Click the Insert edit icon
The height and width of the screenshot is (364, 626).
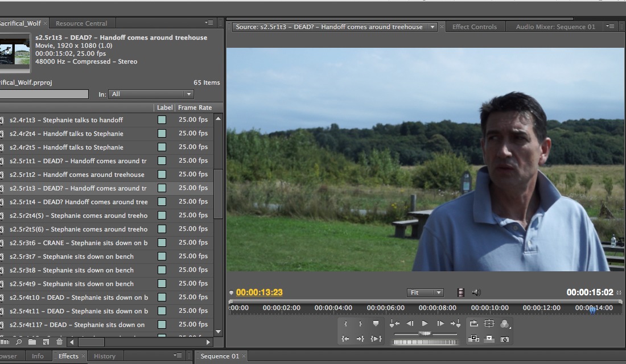click(473, 339)
